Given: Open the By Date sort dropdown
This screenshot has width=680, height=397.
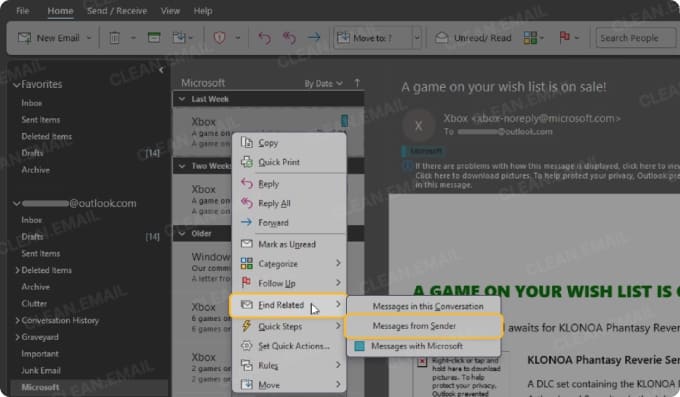Looking at the screenshot, I should point(323,84).
